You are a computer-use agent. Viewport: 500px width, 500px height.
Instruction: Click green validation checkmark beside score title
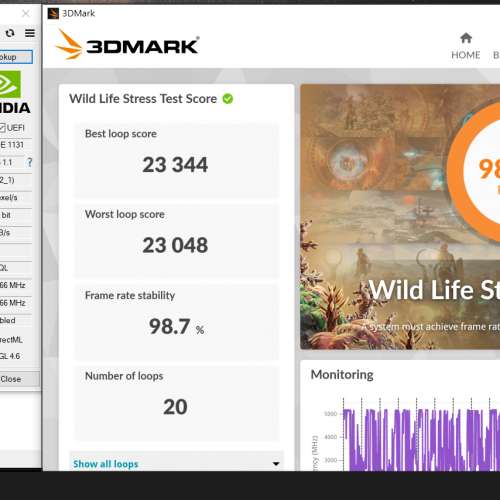tap(228, 99)
